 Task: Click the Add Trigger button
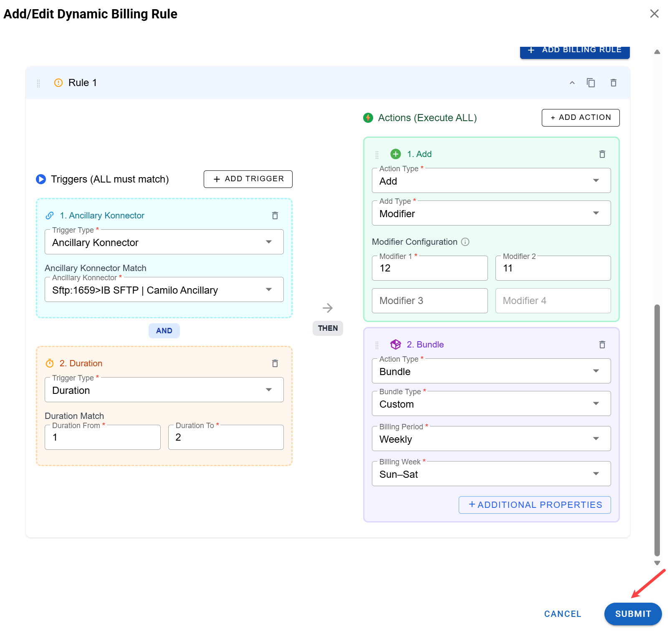[x=248, y=179]
